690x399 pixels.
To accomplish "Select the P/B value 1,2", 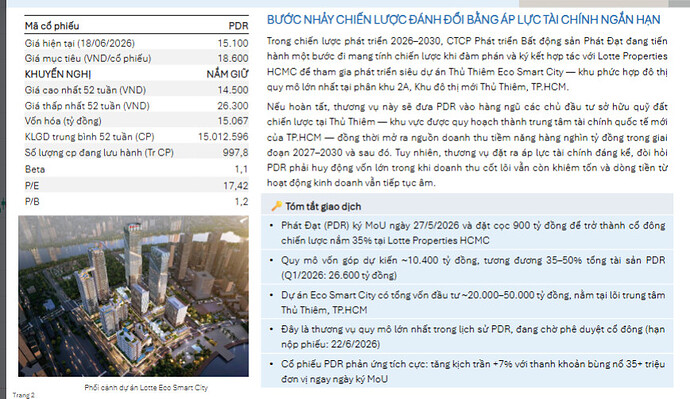I will click(x=241, y=201).
